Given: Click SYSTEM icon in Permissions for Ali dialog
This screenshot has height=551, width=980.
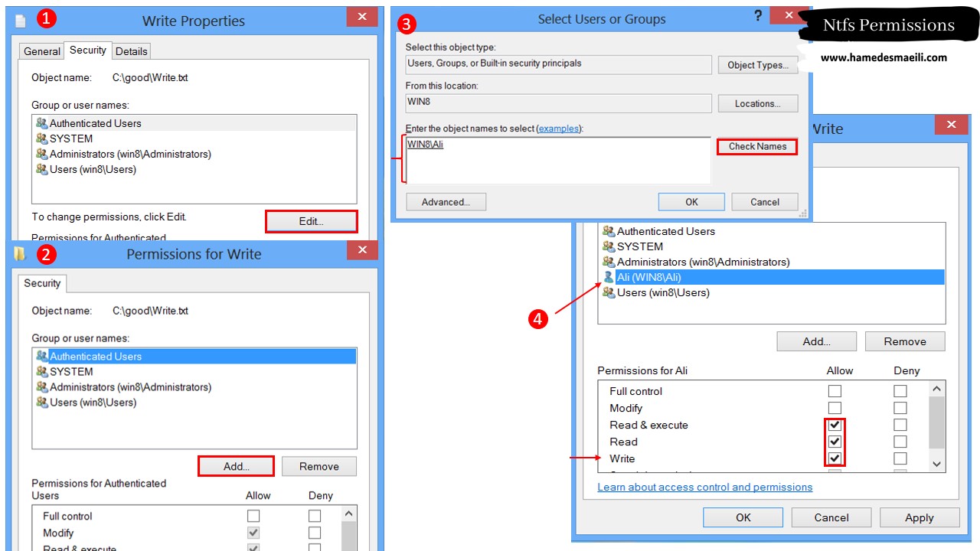Looking at the screenshot, I should click(609, 246).
